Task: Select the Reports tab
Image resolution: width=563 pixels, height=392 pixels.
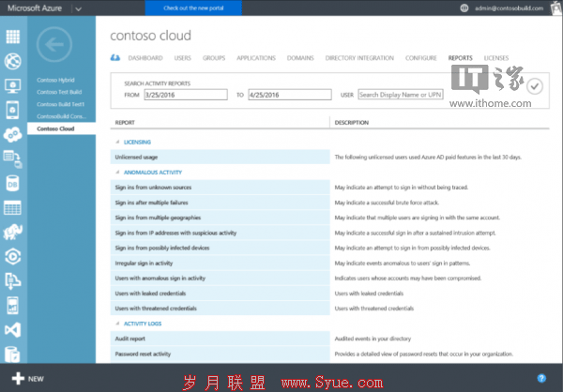Action: point(461,58)
